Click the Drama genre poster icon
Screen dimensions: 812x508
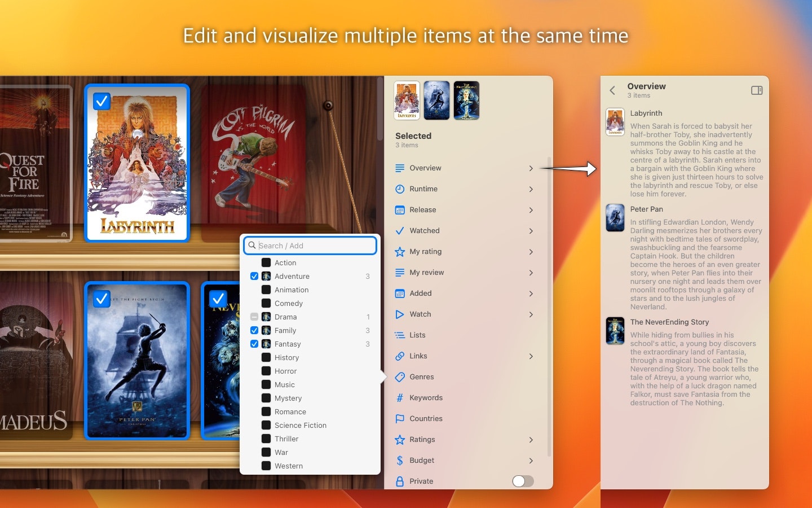click(266, 317)
